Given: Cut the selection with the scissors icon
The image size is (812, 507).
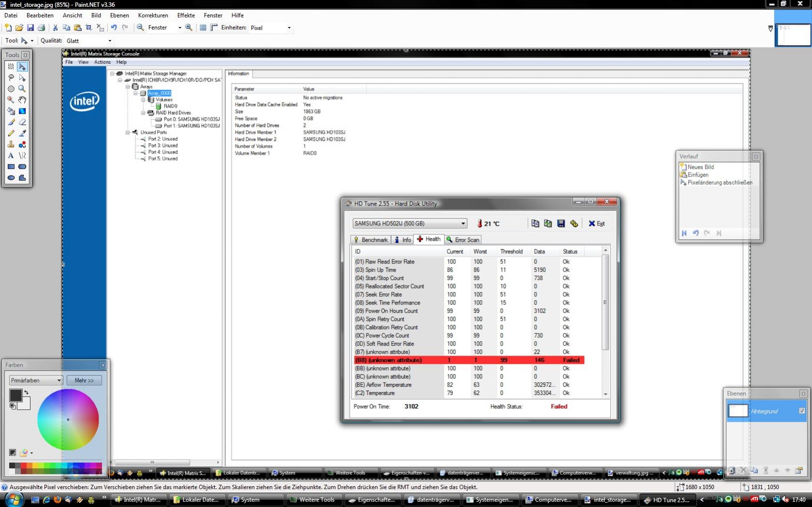Looking at the screenshot, I should (56, 28).
